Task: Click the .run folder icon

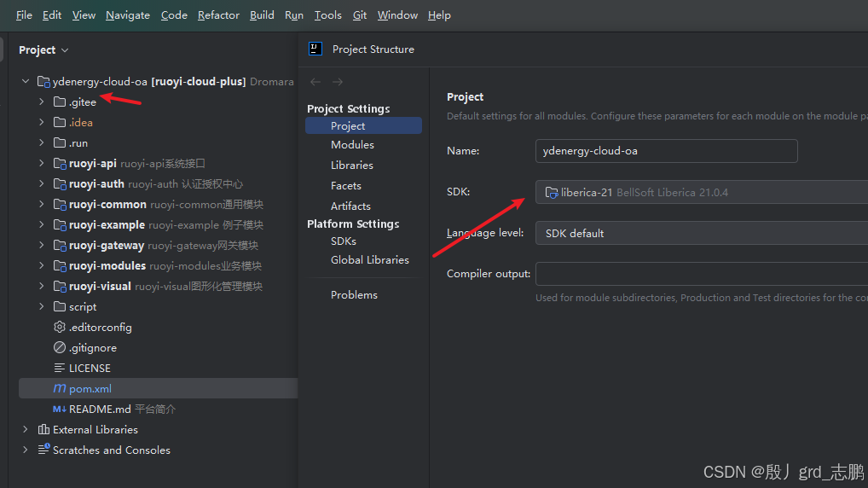Action: tap(60, 143)
